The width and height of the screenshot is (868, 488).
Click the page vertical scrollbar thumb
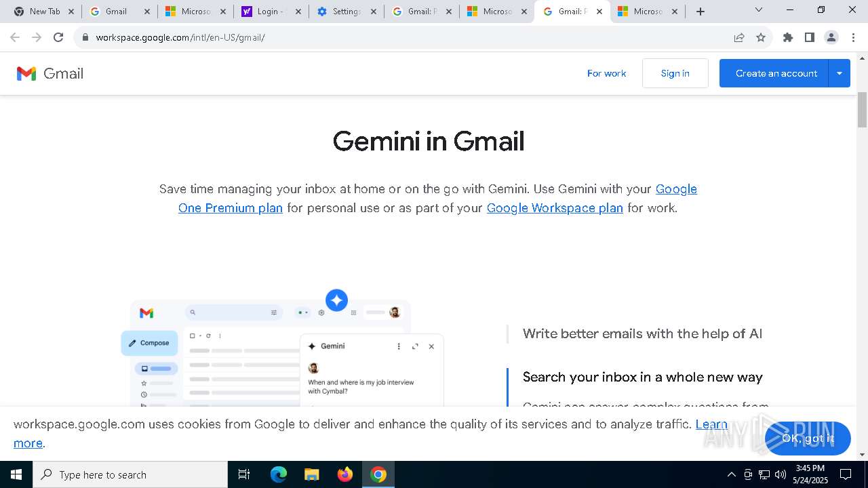(862, 108)
